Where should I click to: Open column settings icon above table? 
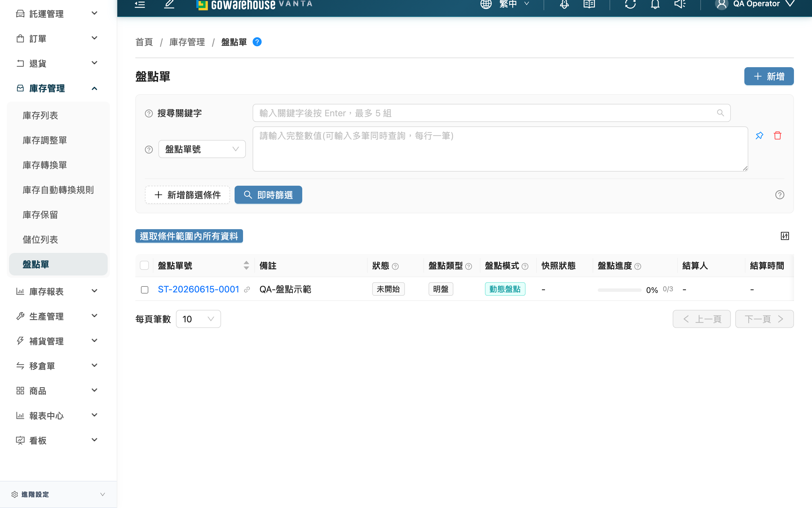click(785, 236)
